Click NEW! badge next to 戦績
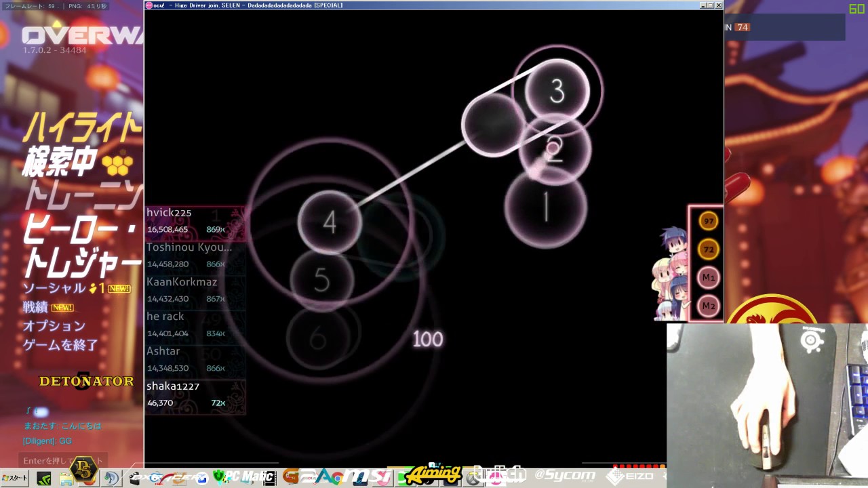The width and height of the screenshot is (868, 488). [62, 308]
